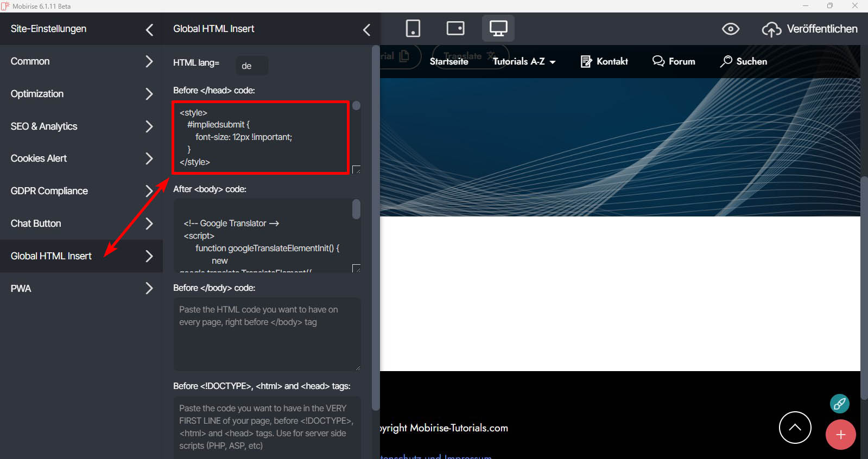
Task: Click the Suchen search link
Action: pos(744,62)
